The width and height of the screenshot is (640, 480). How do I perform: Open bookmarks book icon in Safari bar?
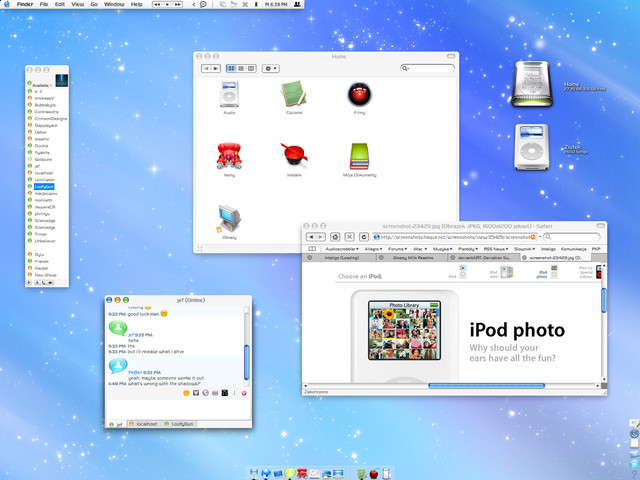[x=312, y=249]
